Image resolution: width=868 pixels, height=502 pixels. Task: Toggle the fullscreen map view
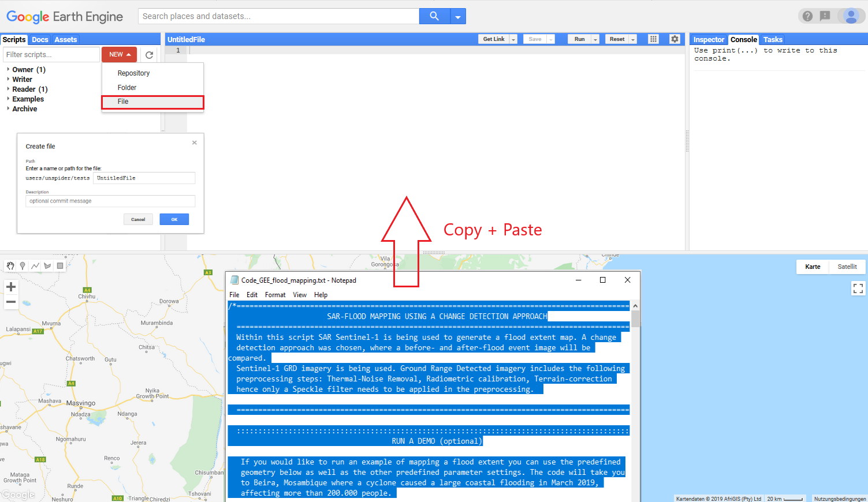pos(858,288)
